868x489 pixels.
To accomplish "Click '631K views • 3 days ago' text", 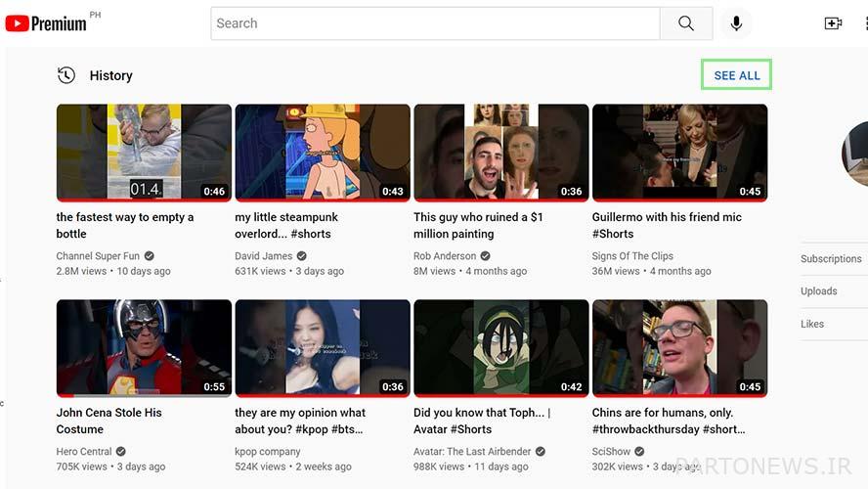I will [x=289, y=271].
